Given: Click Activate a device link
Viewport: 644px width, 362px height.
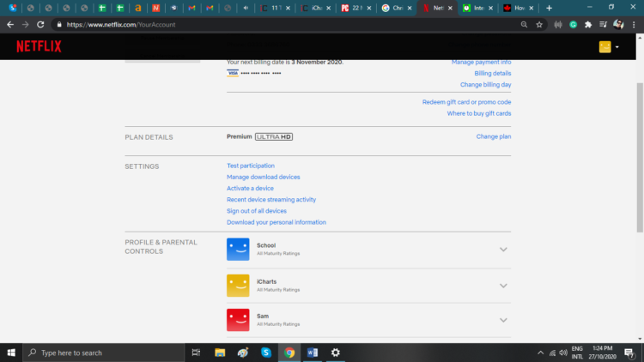Looking at the screenshot, I should [x=250, y=188].
